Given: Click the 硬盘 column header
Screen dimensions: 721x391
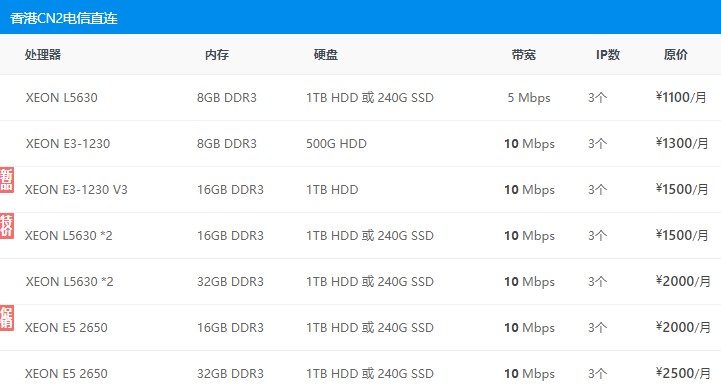Looking at the screenshot, I should click(x=326, y=55).
